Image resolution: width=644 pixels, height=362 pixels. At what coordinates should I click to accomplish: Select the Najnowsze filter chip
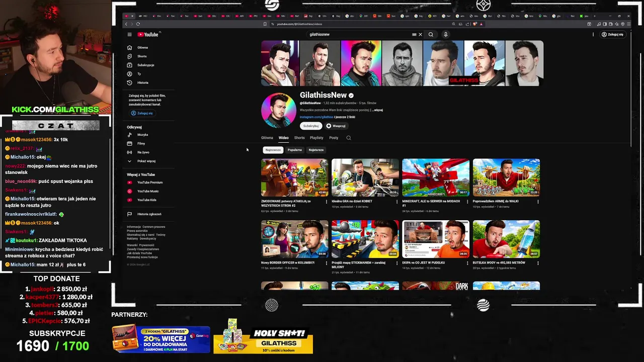point(273,150)
